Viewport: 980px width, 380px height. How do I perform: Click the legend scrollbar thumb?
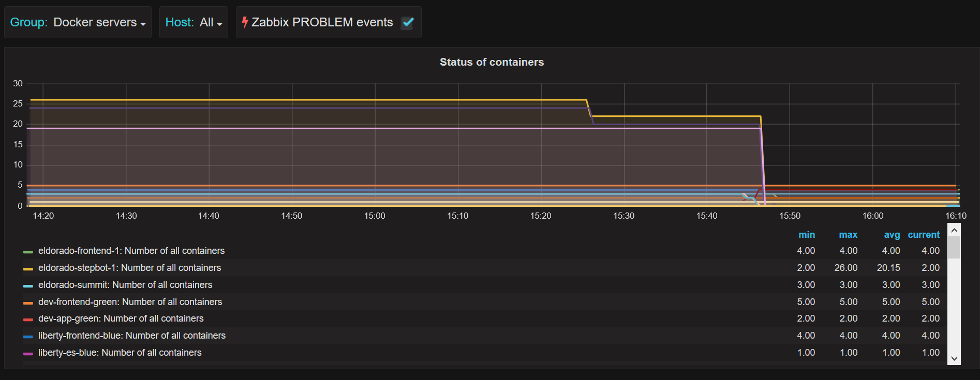pos(955,248)
